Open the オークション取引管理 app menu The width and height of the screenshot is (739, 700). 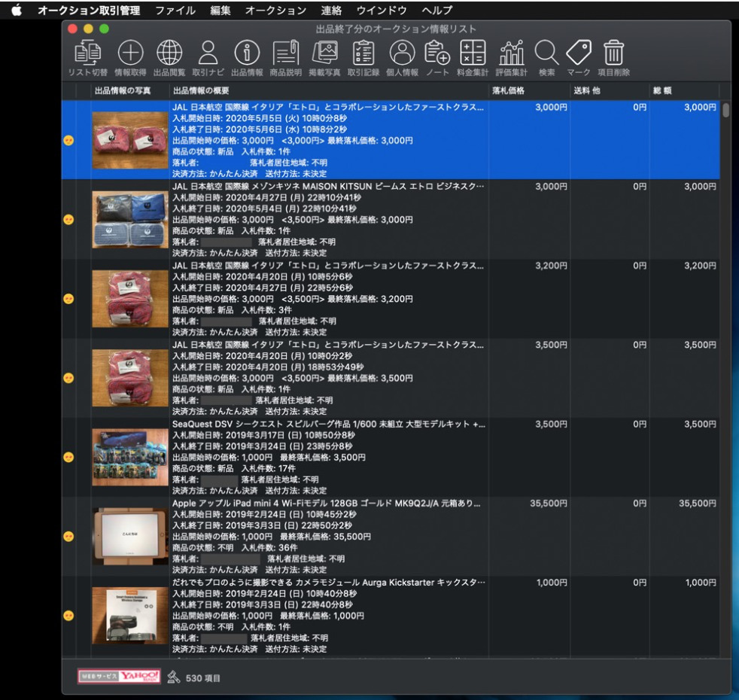coord(89,11)
